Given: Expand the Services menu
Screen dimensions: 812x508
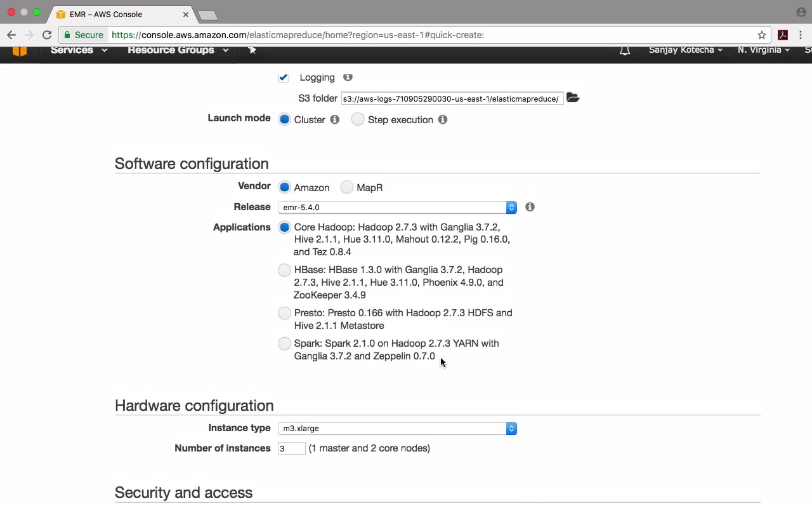Looking at the screenshot, I should (79, 50).
